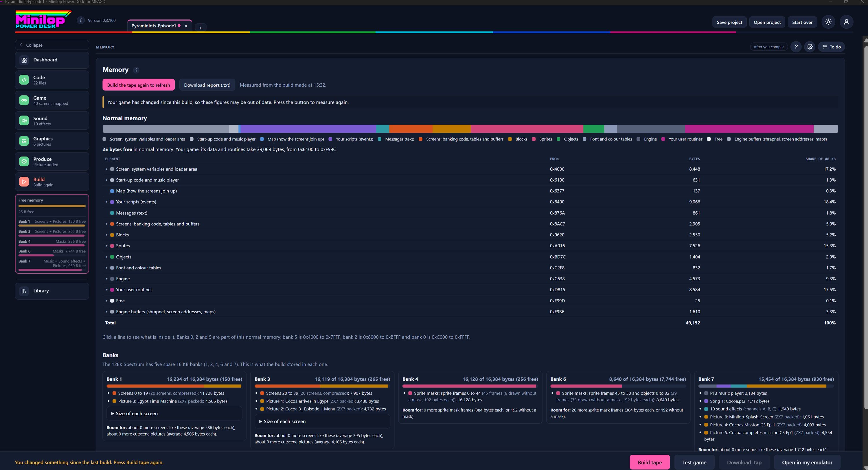Toggle the light/dark theme sun icon
The image size is (868, 470).
pos(828,22)
